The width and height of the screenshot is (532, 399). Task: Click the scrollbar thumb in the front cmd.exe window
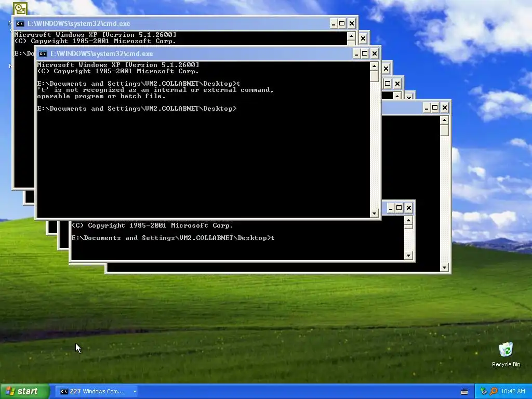tap(374, 76)
